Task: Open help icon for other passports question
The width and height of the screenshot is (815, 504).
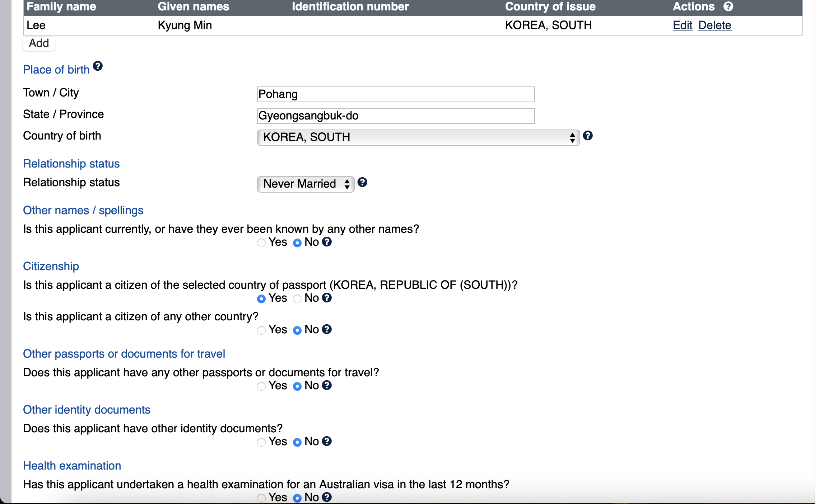Action: pyautogui.click(x=327, y=385)
